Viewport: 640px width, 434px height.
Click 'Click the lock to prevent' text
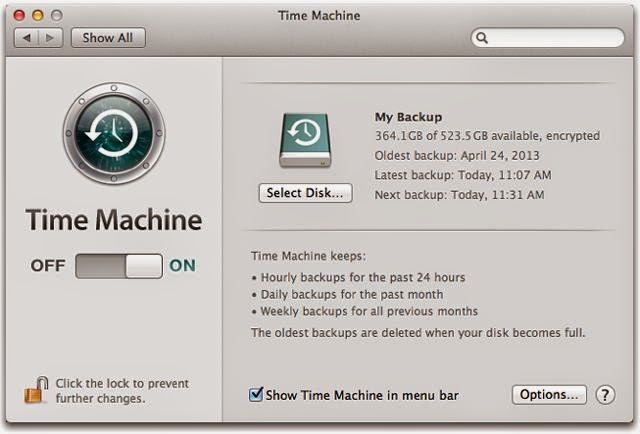click(122, 384)
